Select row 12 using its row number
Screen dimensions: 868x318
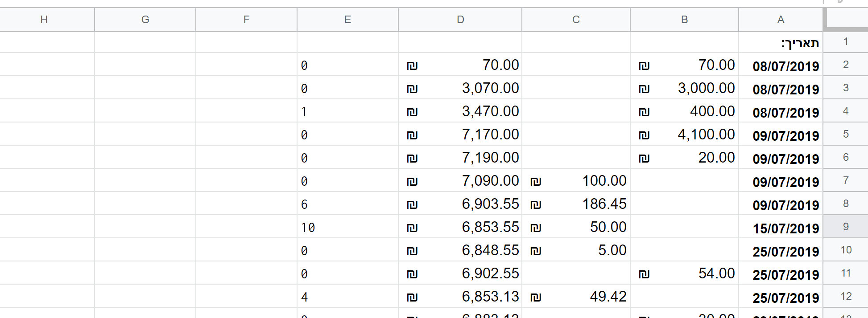coord(845,296)
